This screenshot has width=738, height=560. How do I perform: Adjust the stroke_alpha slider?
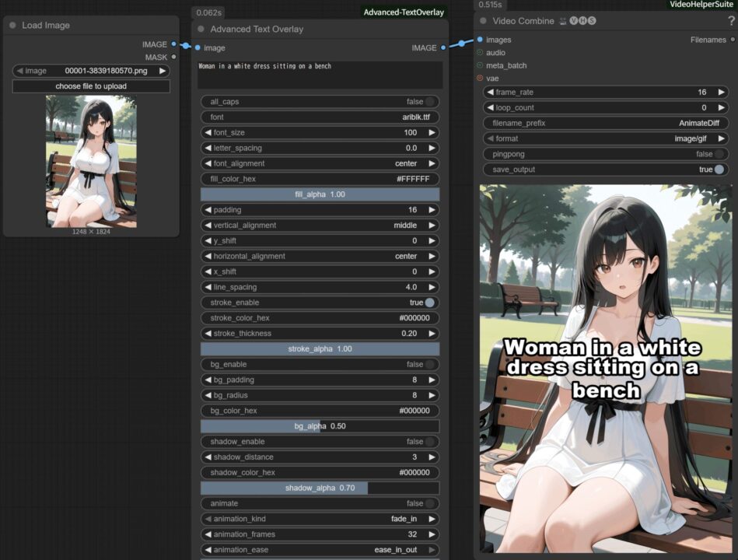coord(320,348)
